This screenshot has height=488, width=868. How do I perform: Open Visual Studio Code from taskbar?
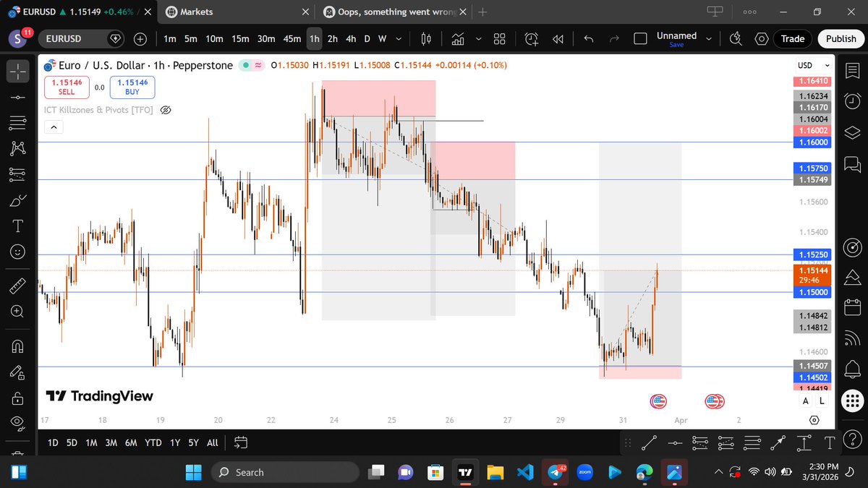[x=526, y=472]
